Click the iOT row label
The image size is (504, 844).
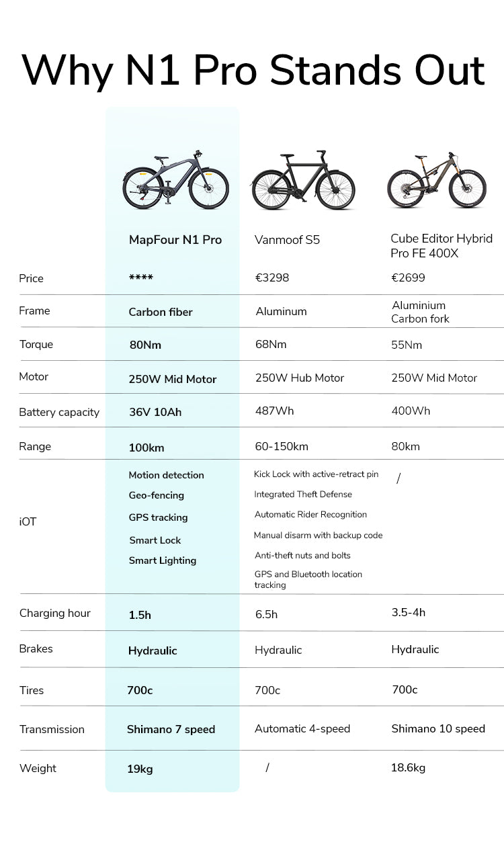point(28,521)
